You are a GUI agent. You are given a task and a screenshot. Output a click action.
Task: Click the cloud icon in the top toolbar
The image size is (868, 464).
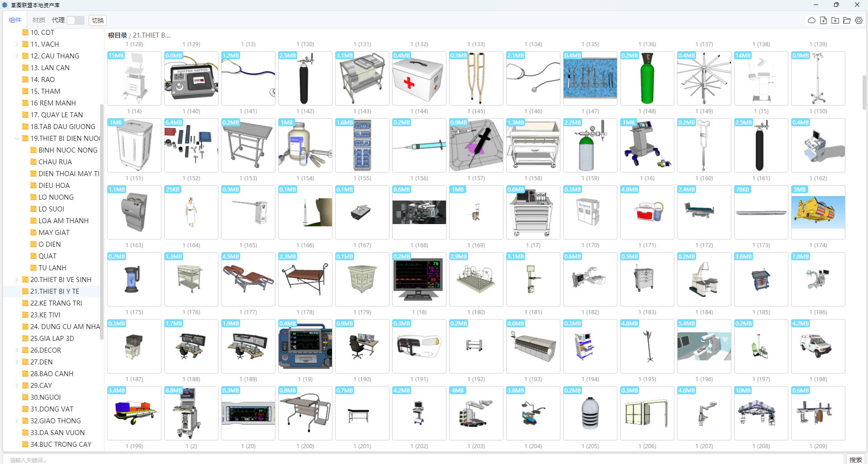point(811,20)
